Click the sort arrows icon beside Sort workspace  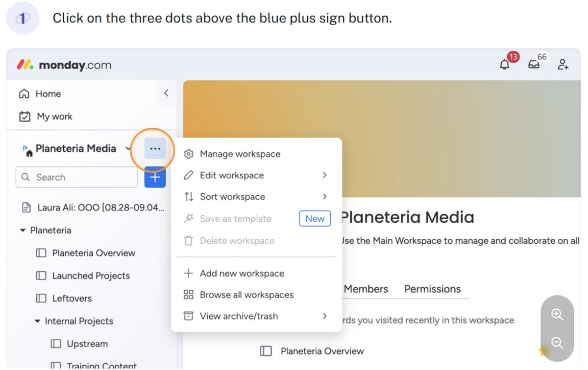[188, 197]
